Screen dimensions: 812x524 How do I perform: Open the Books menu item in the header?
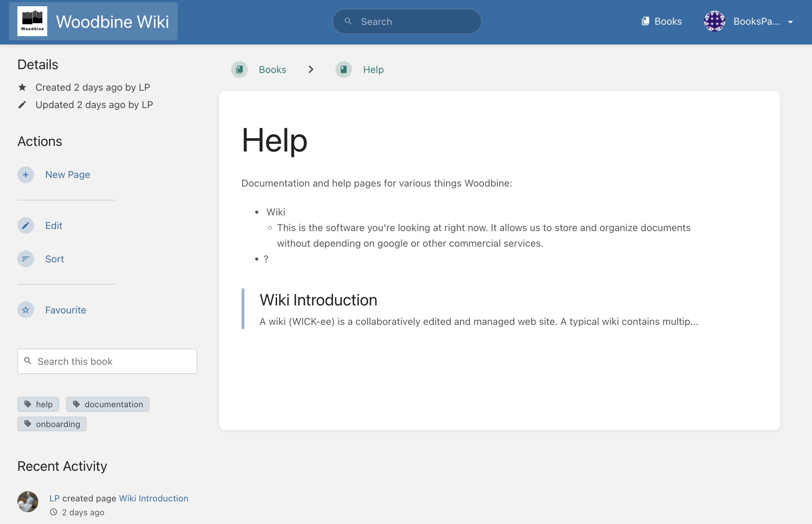click(661, 22)
